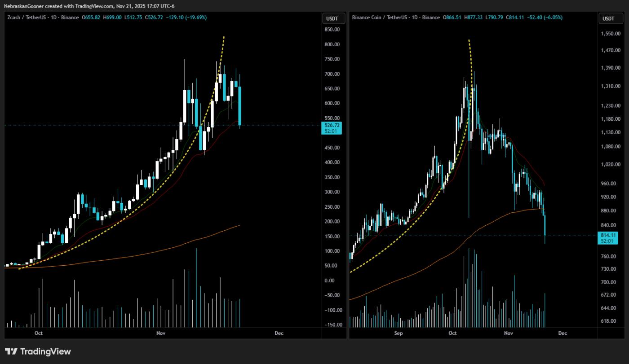Viewport: 629px width, 364px height.
Task: Click the 1,550.00 level on Binance Coin price scale
Action: (x=610, y=34)
